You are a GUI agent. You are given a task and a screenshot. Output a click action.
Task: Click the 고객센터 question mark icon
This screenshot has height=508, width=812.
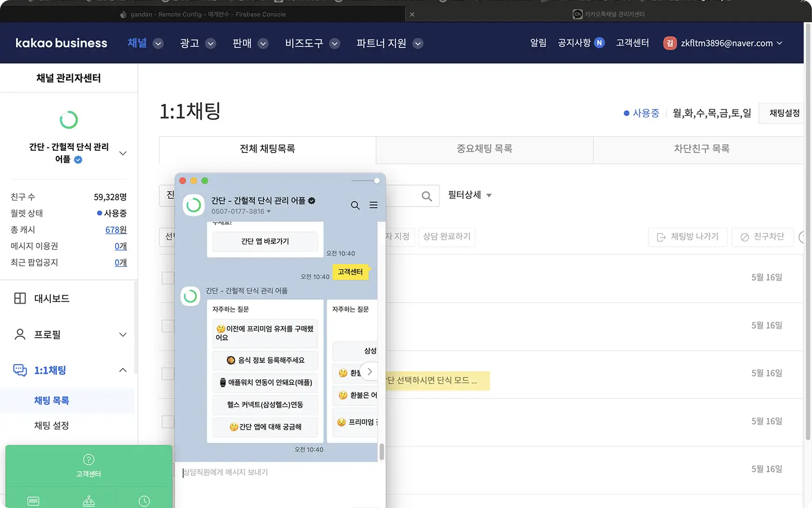(89, 459)
